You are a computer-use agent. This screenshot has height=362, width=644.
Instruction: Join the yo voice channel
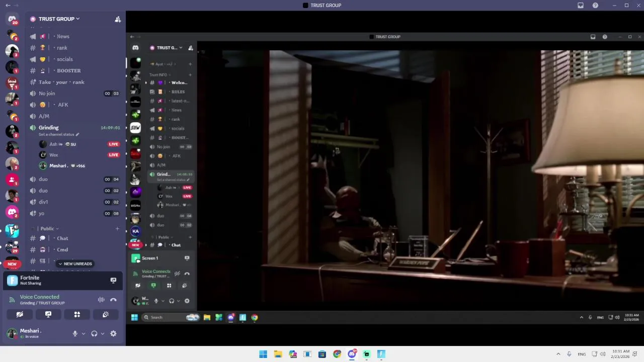(75, 214)
